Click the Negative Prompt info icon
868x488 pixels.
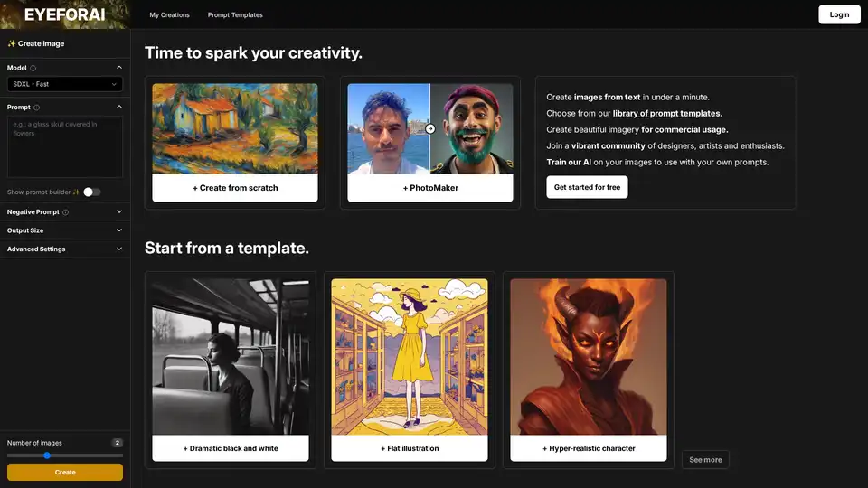click(x=65, y=212)
